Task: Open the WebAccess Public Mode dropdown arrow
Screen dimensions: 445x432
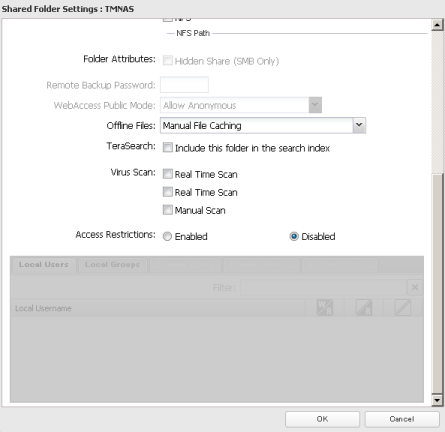Action: click(315, 105)
